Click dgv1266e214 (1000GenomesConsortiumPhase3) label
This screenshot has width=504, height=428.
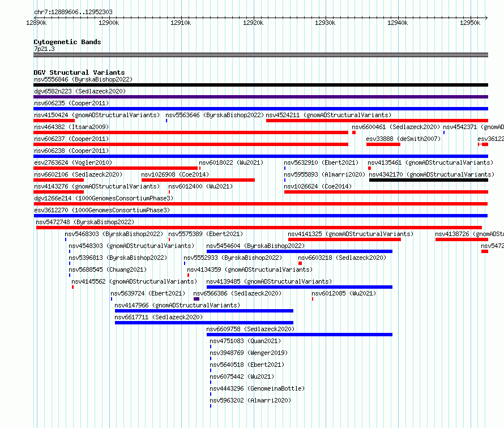click(x=104, y=198)
